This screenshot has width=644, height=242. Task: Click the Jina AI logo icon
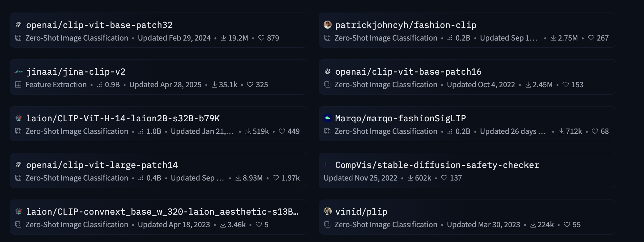point(19,71)
